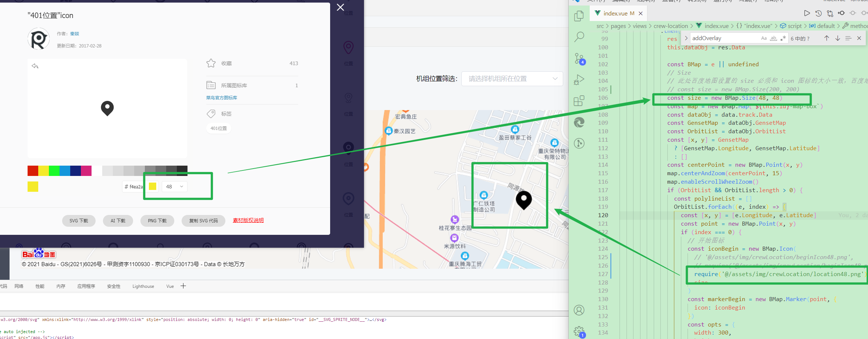Viewport: 868px width, 339px height.
Task: Open the Edge tools icon in activity bar
Action: click(579, 122)
